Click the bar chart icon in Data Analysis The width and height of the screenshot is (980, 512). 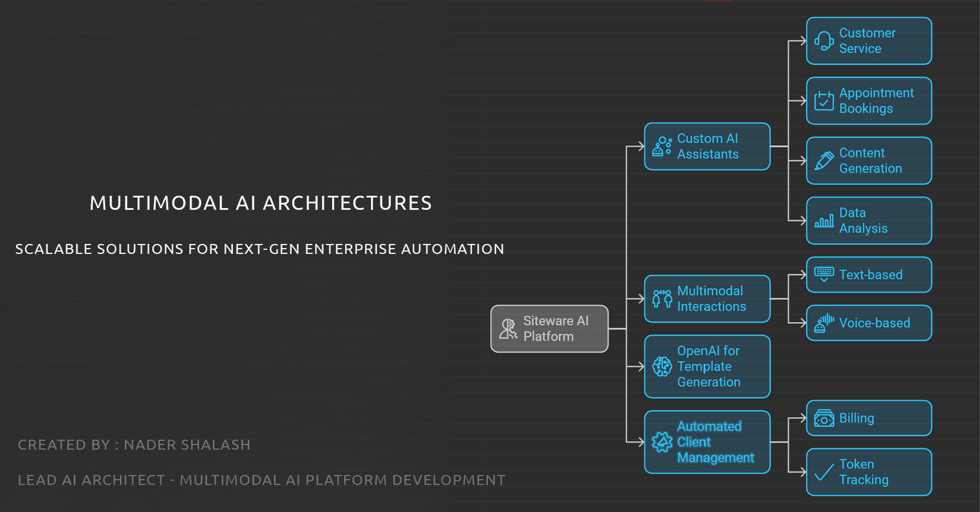point(824,221)
